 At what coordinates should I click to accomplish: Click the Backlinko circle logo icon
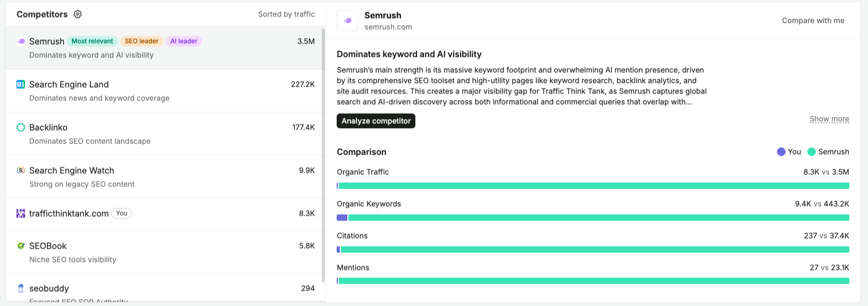pyautogui.click(x=21, y=127)
